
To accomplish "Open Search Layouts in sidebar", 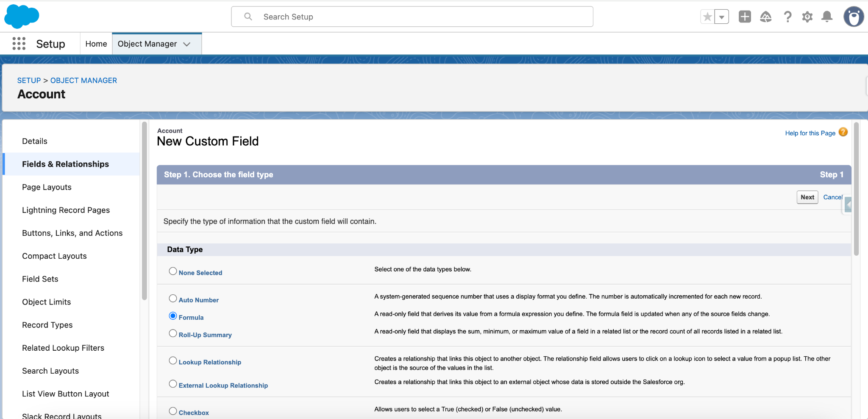I will click(71, 371).
